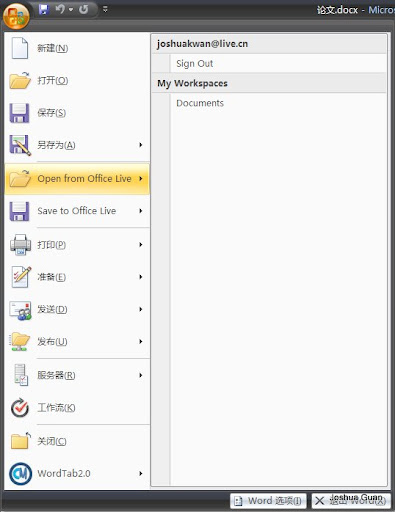This screenshot has height=512, width=395.
Task: Click the printer icon for 打印(P)
Action: 20,245
